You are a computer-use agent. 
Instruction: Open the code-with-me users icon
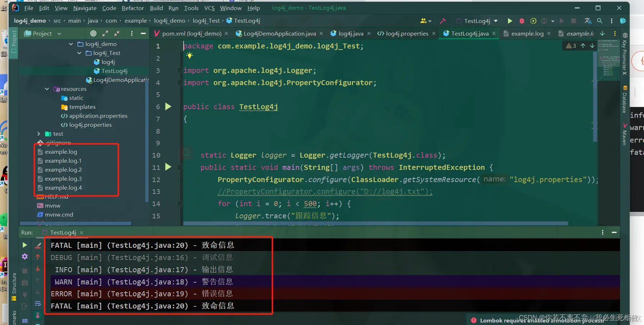point(423,21)
